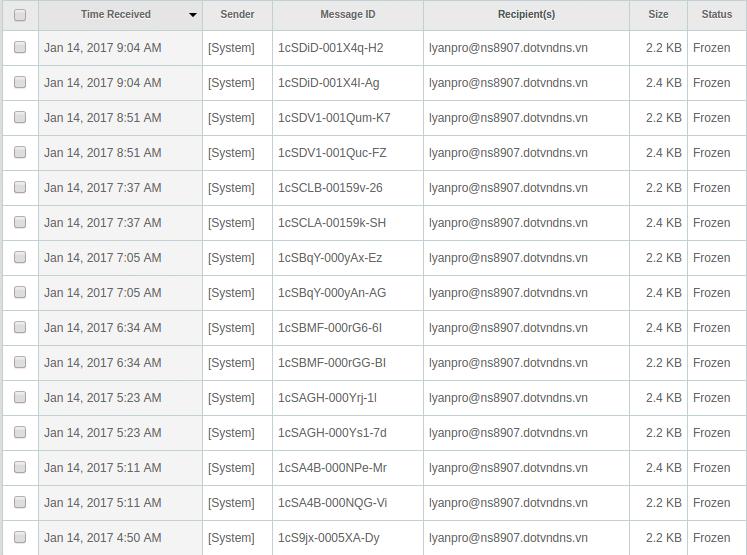Check the box for message 1cSBMF-000rG6-6I

click(20, 327)
